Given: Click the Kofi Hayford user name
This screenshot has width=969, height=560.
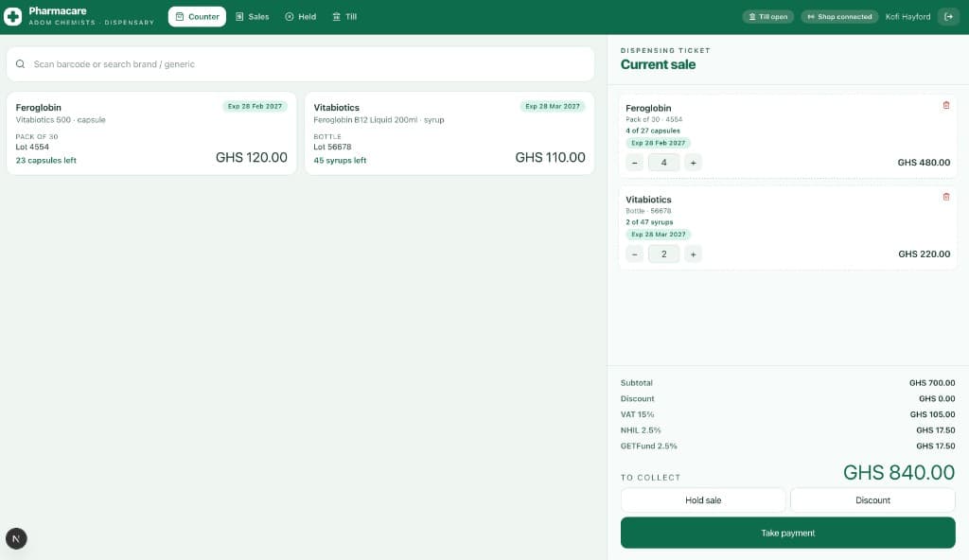Looking at the screenshot, I should (907, 17).
